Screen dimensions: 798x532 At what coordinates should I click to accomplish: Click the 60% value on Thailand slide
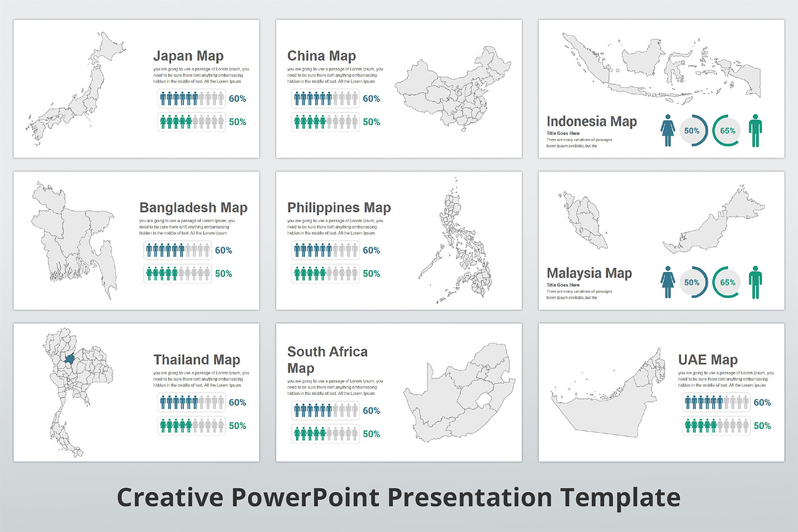pos(238,402)
